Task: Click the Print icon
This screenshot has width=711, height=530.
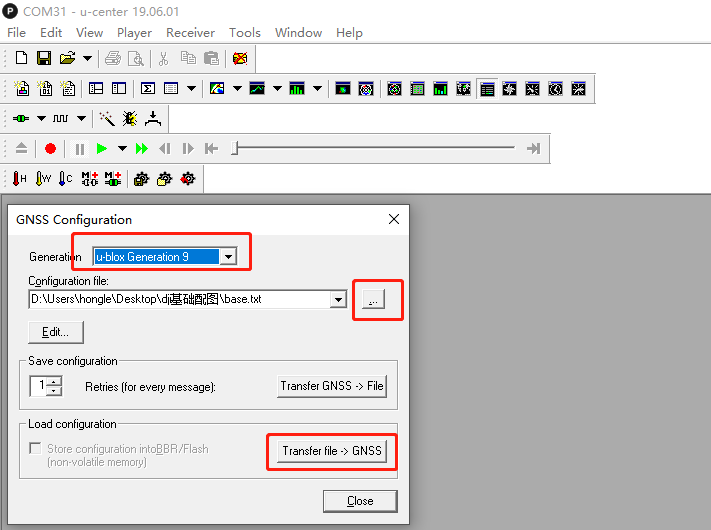Action: (x=113, y=58)
